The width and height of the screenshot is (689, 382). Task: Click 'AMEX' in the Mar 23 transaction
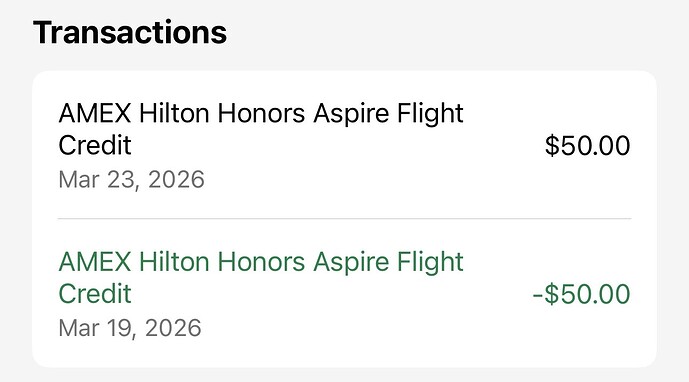click(95, 113)
